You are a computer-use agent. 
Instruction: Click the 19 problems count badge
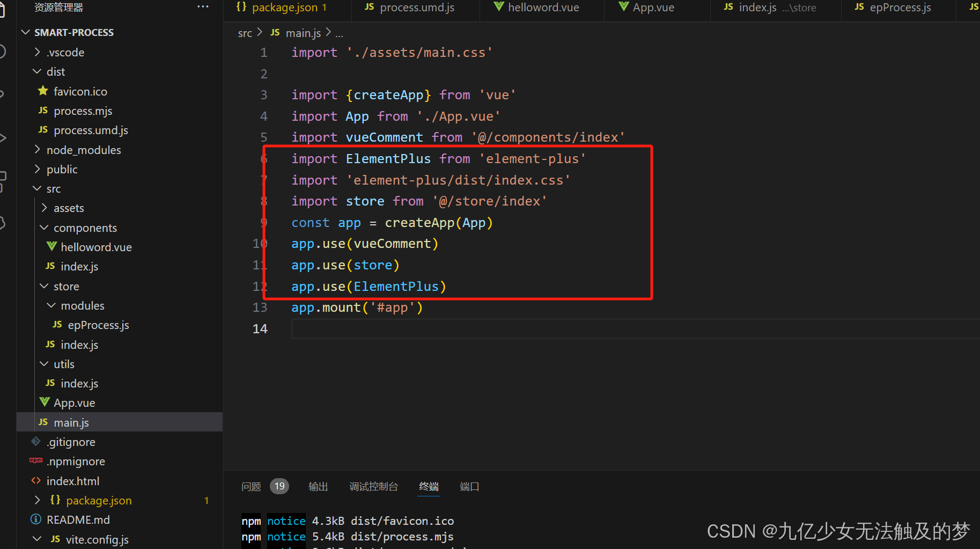click(x=279, y=486)
